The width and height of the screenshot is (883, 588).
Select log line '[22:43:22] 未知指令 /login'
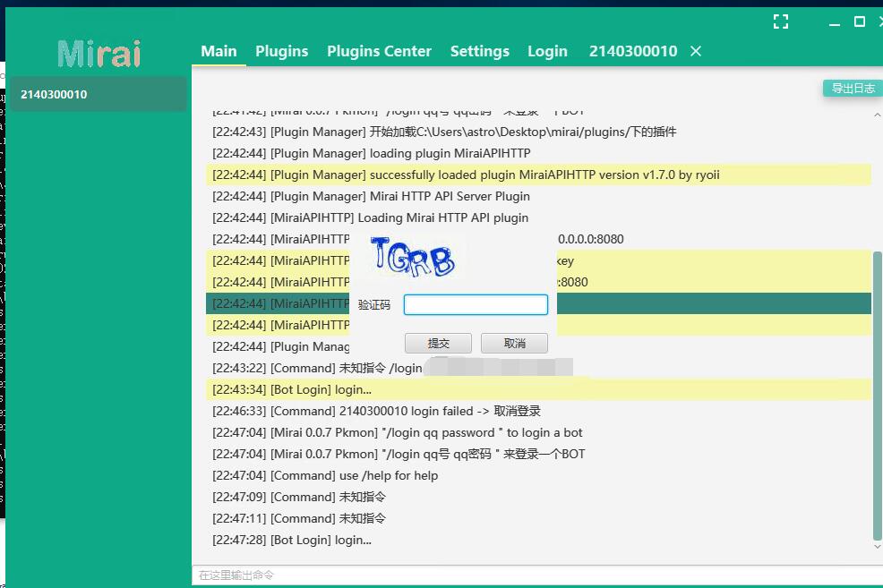(538, 368)
